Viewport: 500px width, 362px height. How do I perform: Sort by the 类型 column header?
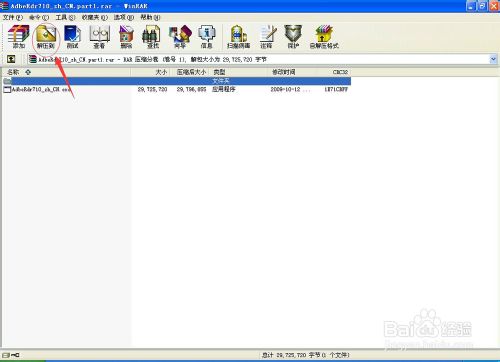tap(239, 72)
